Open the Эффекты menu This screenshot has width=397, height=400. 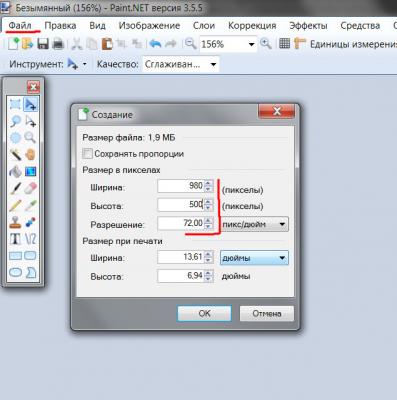308,26
